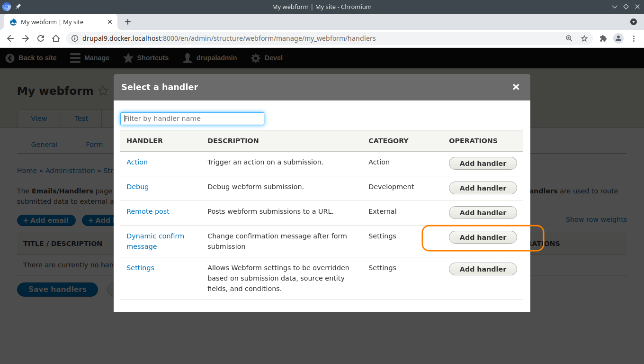The image size is (644, 364).
Task: Click Show row weights link
Action: click(596, 219)
